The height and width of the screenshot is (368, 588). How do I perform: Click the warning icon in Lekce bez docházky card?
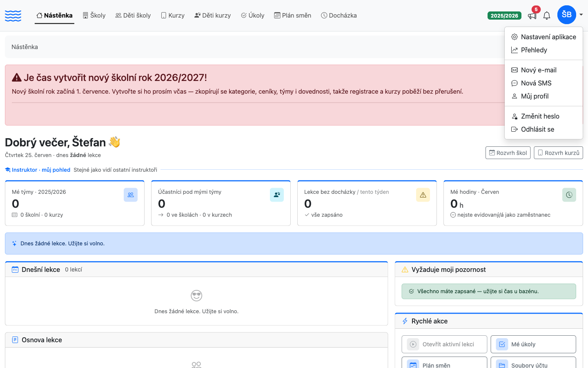click(x=423, y=195)
